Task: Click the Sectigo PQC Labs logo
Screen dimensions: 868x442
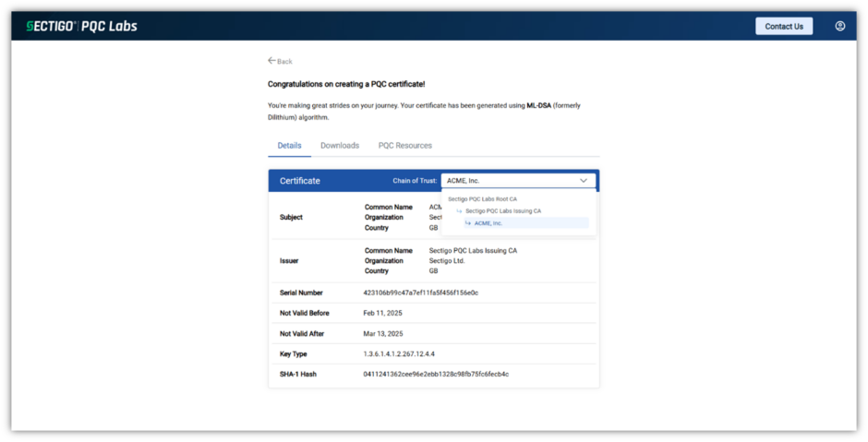Action: [x=82, y=26]
